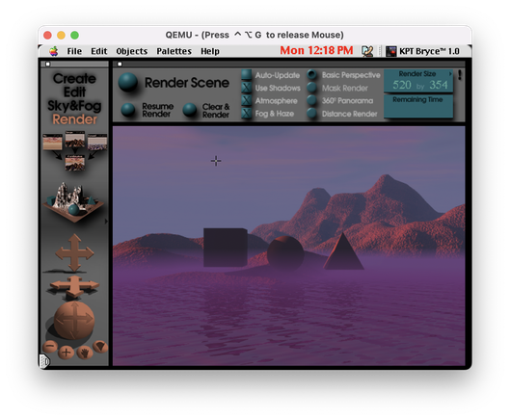Toggle the Fog & Haze checkbox
The height and width of the screenshot is (420, 510).
point(247,114)
